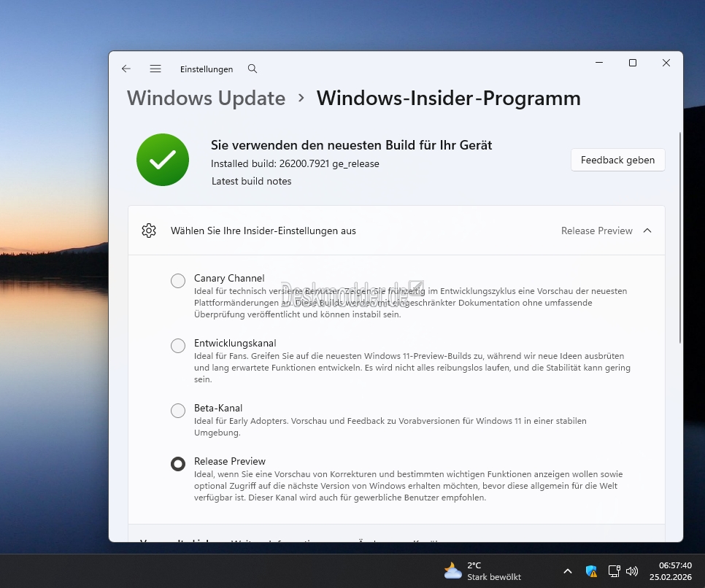
Task: Choose the Beta-Kanal option
Action: point(178,411)
